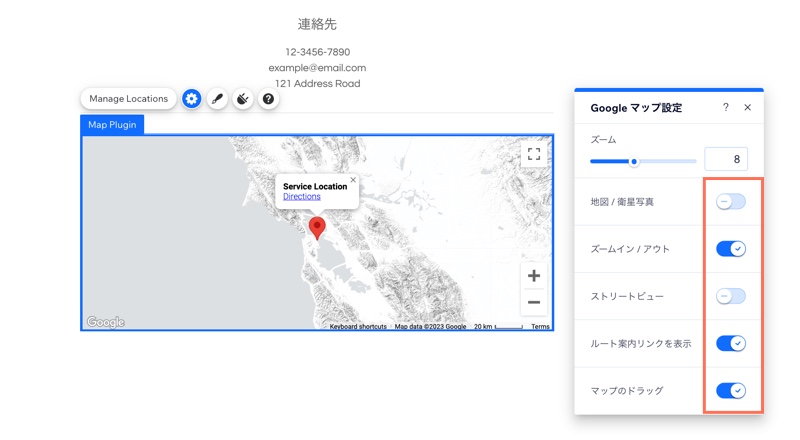Click the Manage Locations button
Screen dimensions: 800x440
(128, 99)
